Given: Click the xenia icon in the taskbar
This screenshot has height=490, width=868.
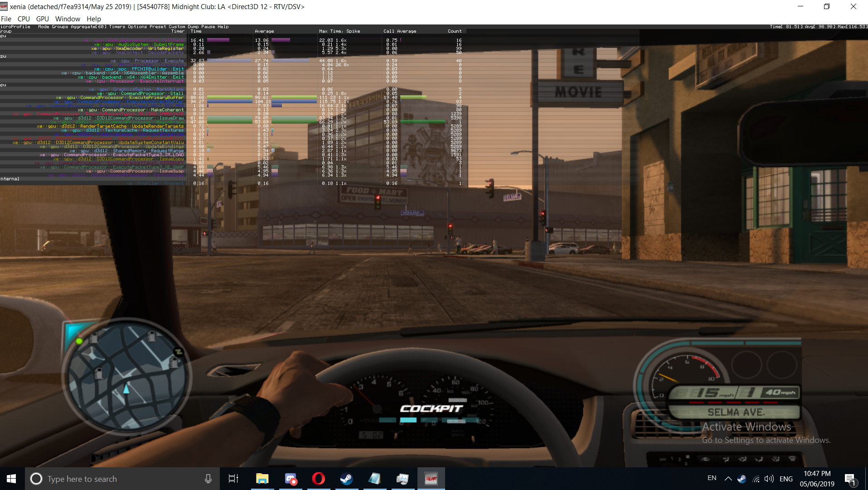Looking at the screenshot, I should 431,479.
